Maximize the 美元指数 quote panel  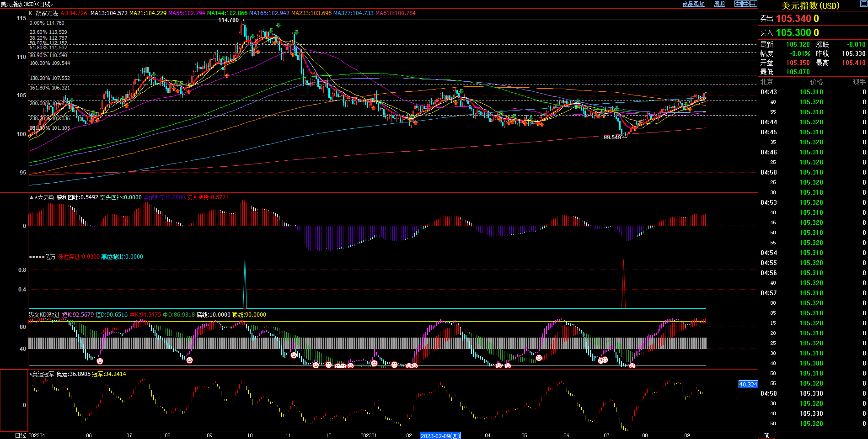click(863, 4)
